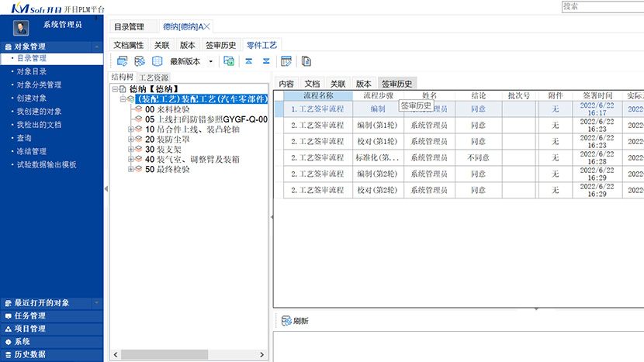Expand the 20 装防尘罩 tree node

(x=131, y=140)
